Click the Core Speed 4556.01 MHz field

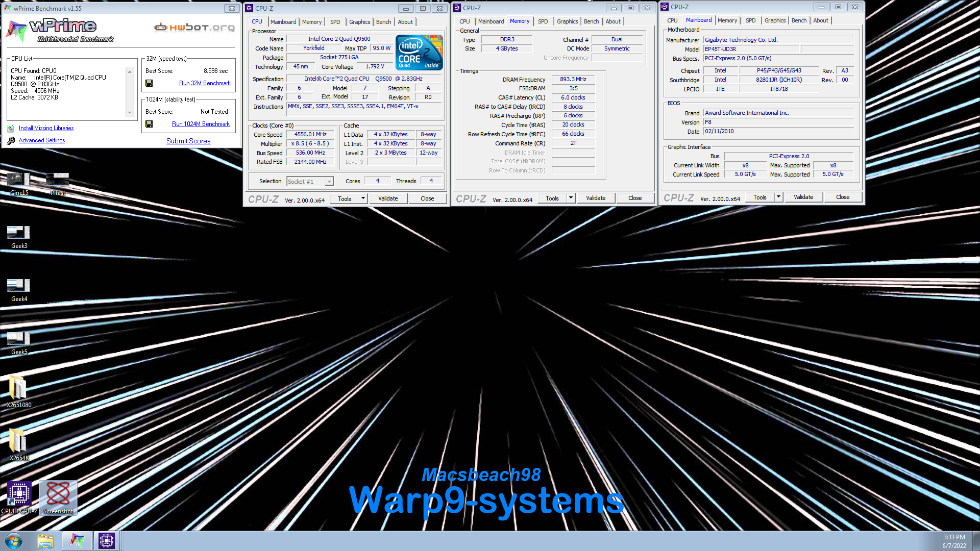pyautogui.click(x=310, y=135)
